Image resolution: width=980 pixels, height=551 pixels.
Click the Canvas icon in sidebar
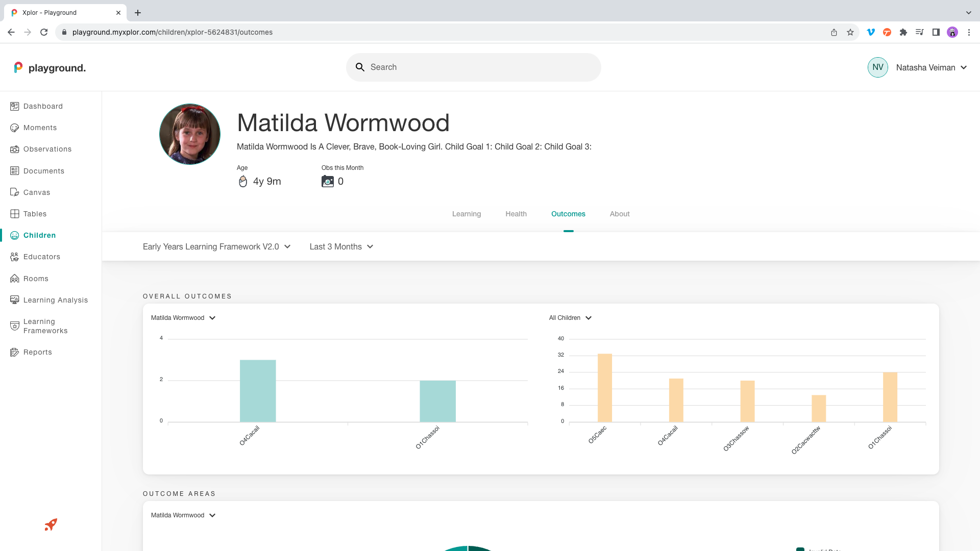(15, 192)
